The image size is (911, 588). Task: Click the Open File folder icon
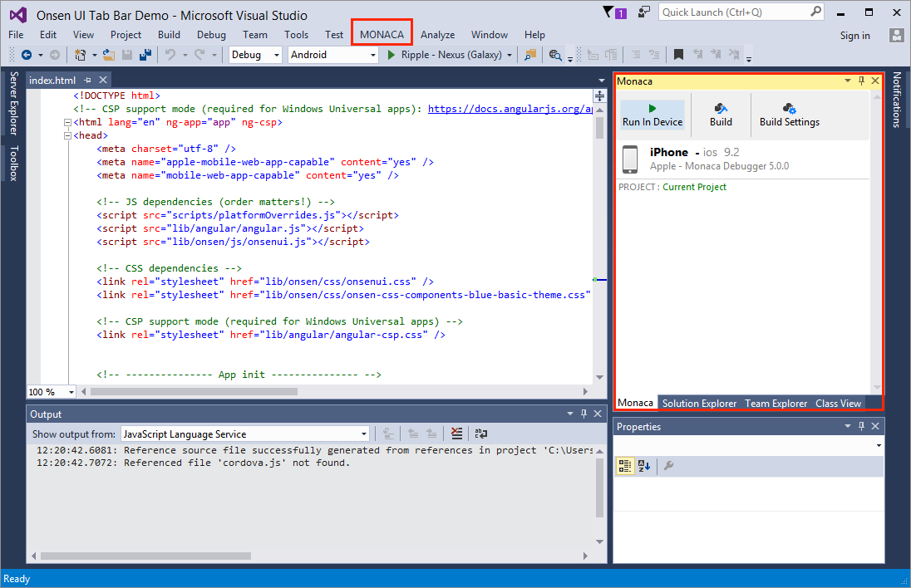click(109, 55)
